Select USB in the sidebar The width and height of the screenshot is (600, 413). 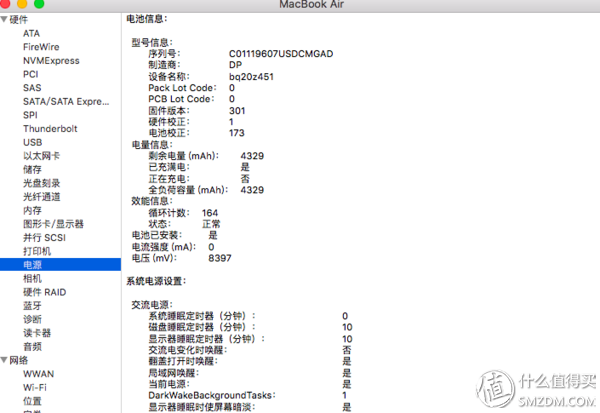(x=33, y=142)
